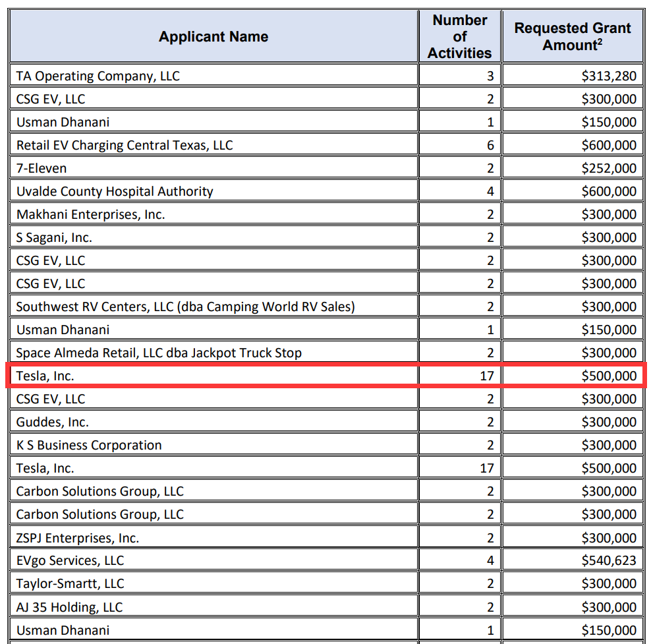The height and width of the screenshot is (644, 651).
Task: Select the TA Operating Company, LLC name cell
Action: [x=213, y=76]
